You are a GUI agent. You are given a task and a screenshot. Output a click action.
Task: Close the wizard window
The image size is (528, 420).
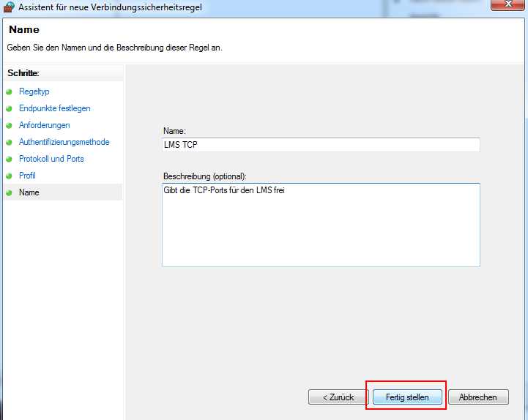pos(507,4)
